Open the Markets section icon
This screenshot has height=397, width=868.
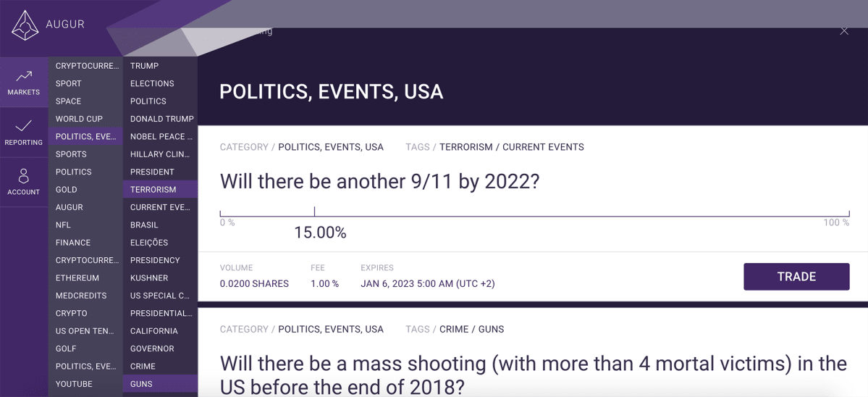24,76
